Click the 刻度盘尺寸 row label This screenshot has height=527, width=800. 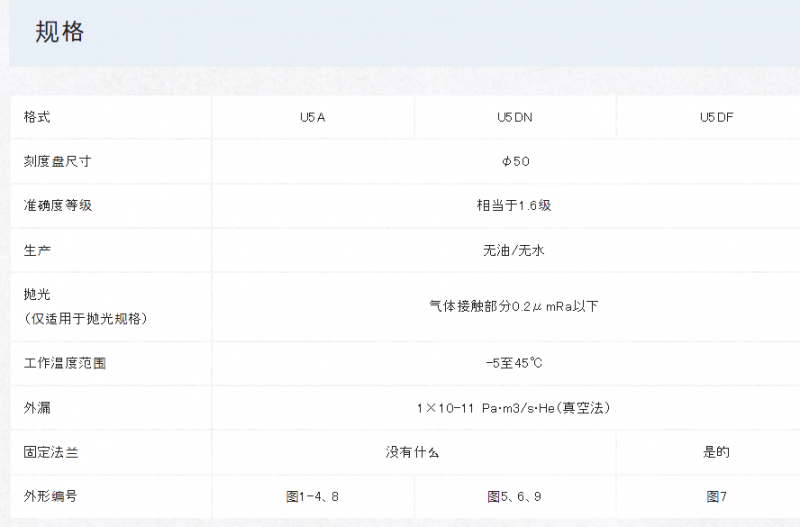[x=57, y=161]
